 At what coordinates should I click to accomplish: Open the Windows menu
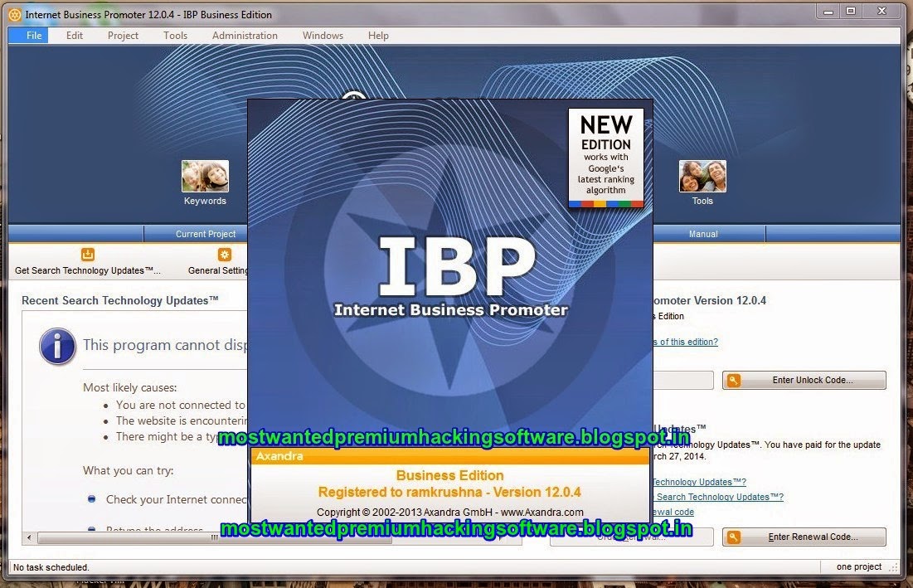pyautogui.click(x=323, y=36)
